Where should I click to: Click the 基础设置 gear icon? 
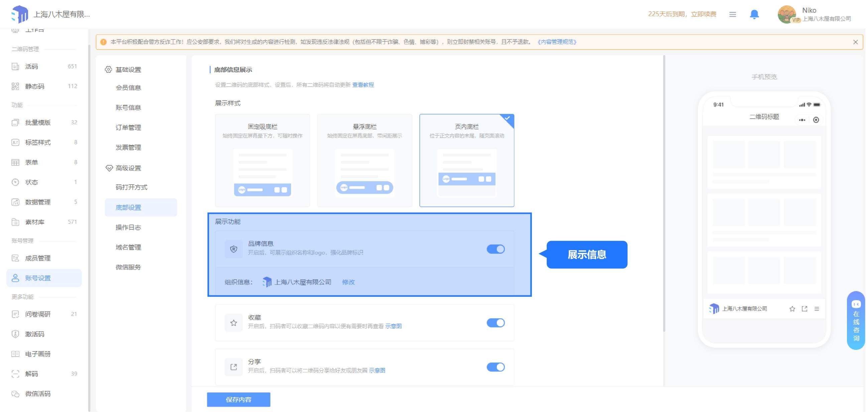click(108, 70)
